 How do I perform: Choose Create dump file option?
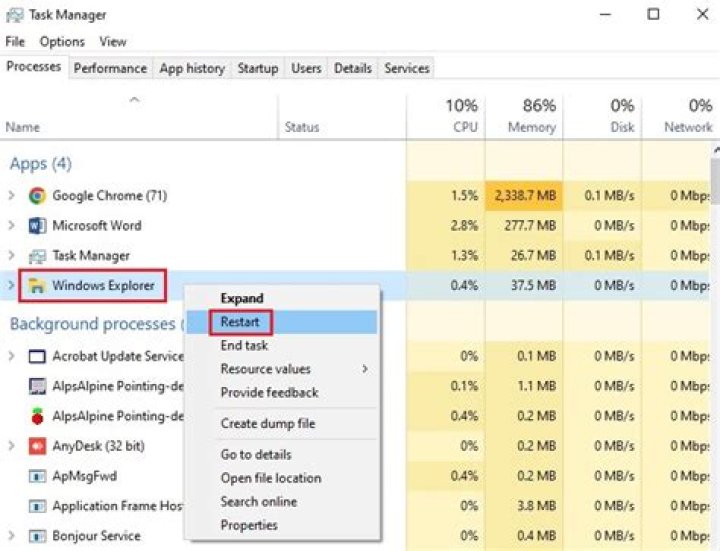click(x=282, y=424)
